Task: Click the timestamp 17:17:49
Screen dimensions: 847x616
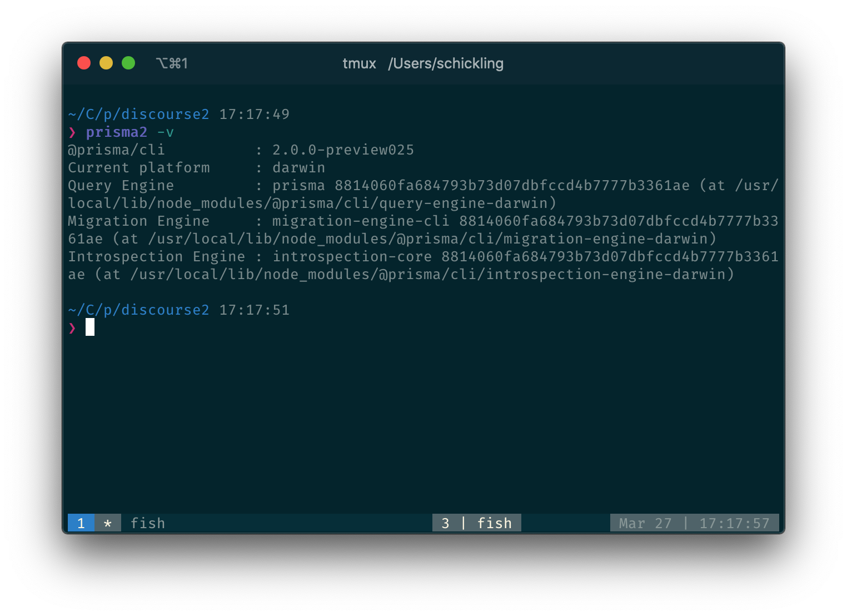Action: pyautogui.click(x=255, y=115)
